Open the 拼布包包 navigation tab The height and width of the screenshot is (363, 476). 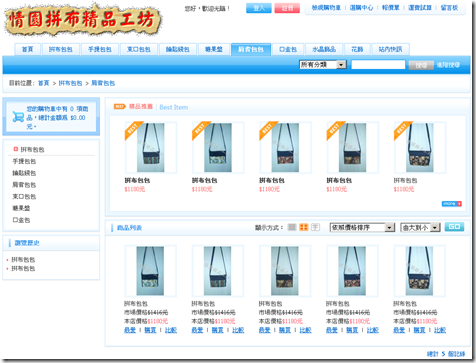pos(61,49)
